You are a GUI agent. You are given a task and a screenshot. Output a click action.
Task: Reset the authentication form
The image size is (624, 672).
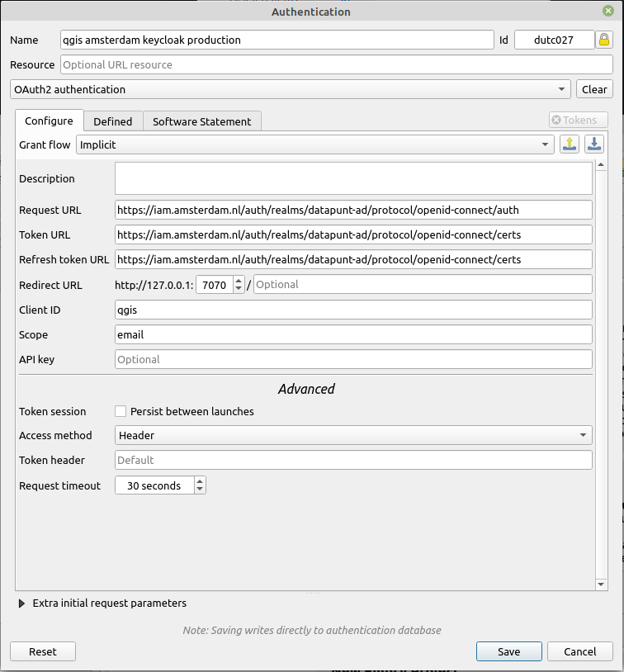pyautogui.click(x=42, y=651)
